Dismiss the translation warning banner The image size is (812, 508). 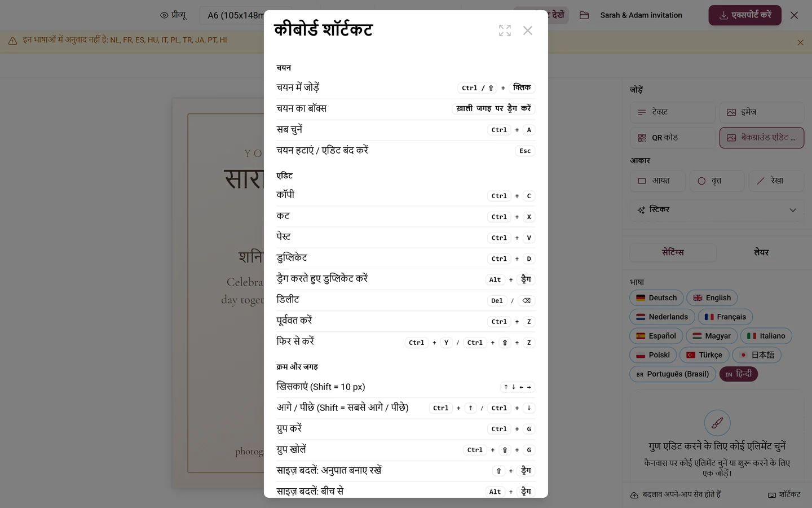[x=800, y=42]
